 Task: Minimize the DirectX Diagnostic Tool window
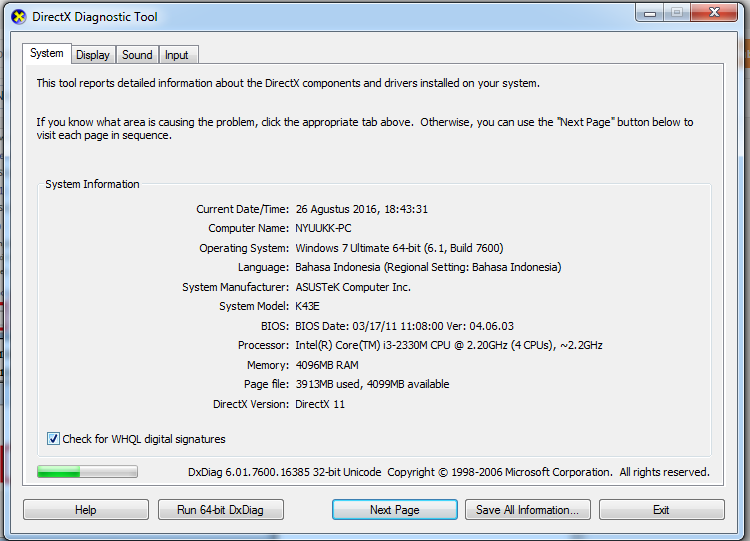[650, 13]
